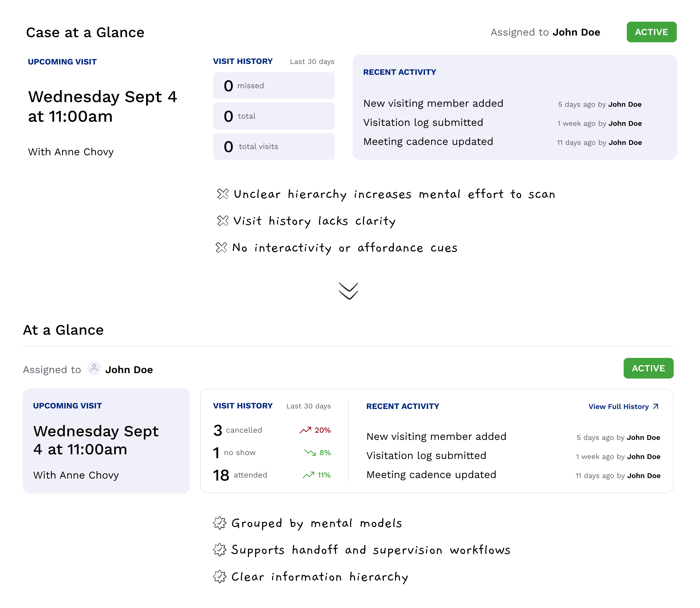Click the ACTIVE badge in the Case at a Glance header
Viewport: 700px width, 608px height.
pos(652,32)
